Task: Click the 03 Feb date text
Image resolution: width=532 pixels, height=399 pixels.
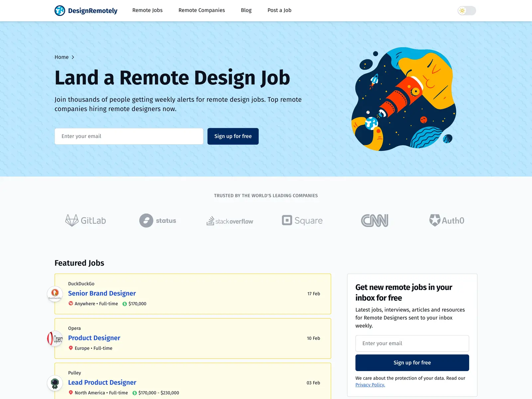Action: [x=313, y=383]
